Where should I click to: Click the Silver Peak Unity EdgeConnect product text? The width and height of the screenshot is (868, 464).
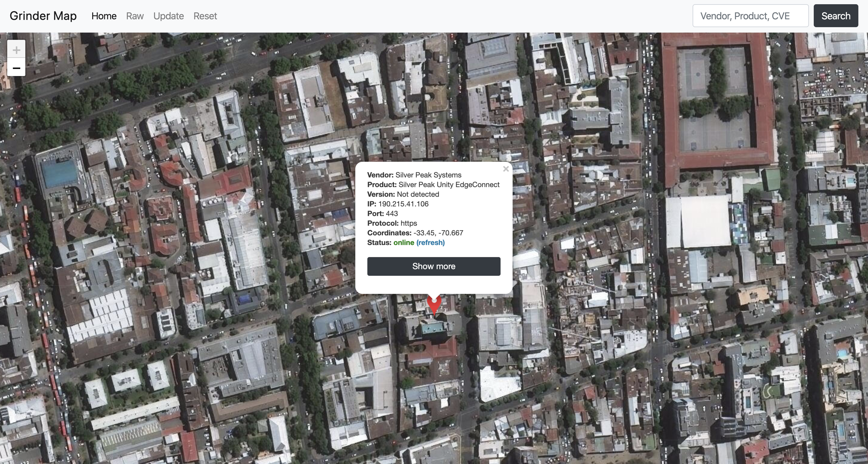[x=448, y=185]
